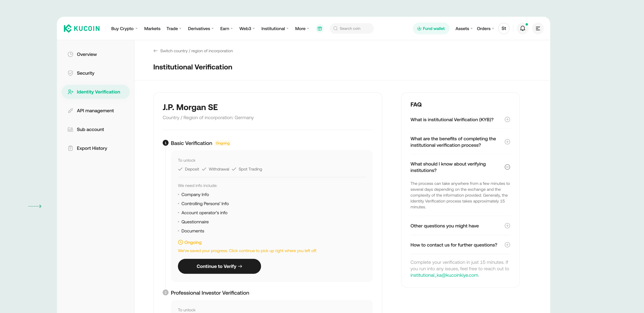Click the search magnifier icon
Image resolution: width=644 pixels, height=313 pixels.
[x=335, y=28]
